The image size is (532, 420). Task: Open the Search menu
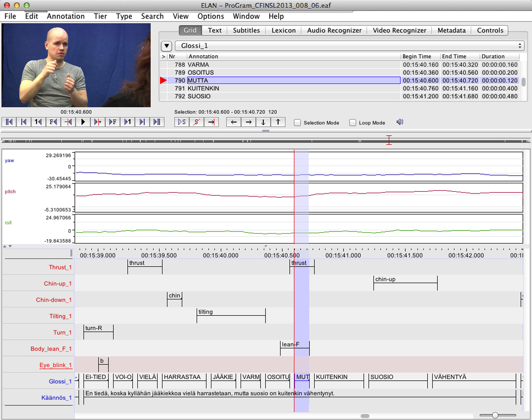(x=152, y=16)
